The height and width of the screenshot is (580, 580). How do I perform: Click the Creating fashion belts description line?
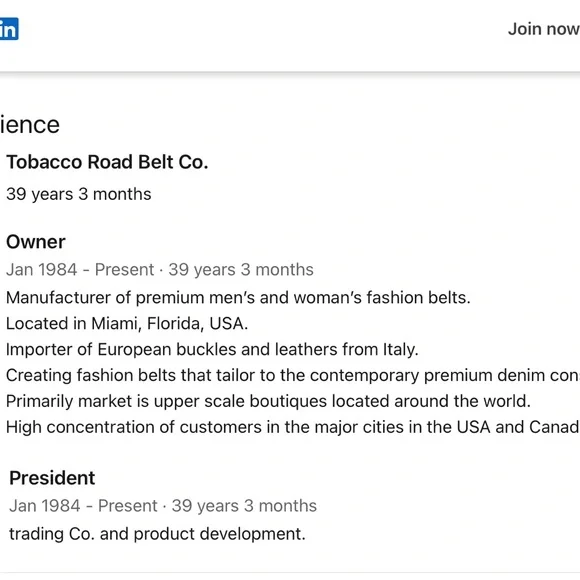click(293, 375)
